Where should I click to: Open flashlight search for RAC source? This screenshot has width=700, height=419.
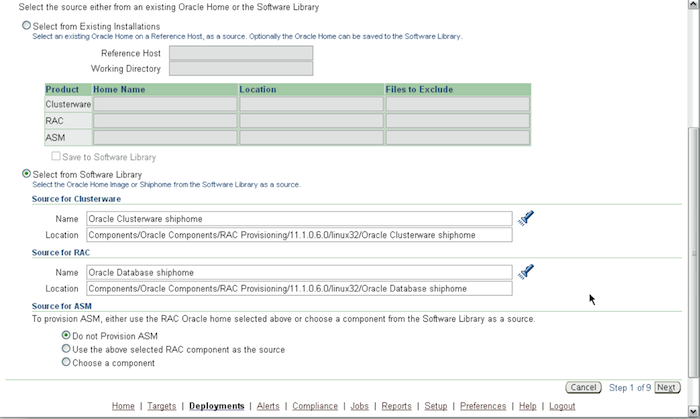tap(526, 272)
